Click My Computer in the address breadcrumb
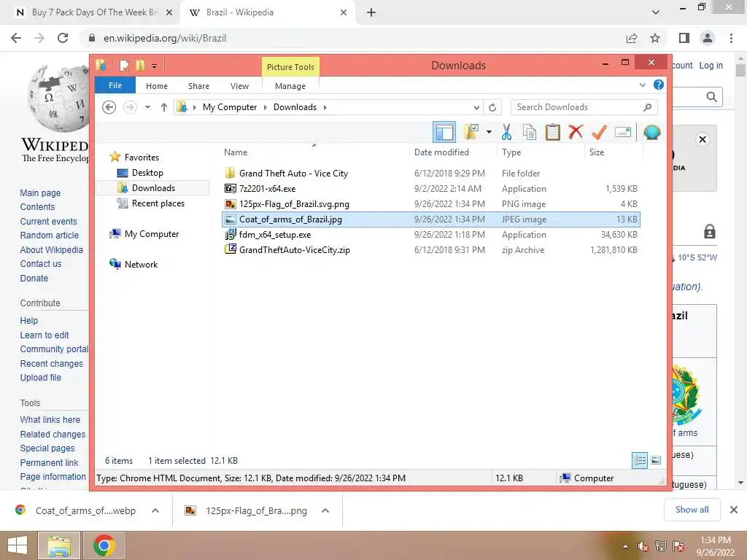This screenshot has height=560, width=747. click(x=230, y=107)
